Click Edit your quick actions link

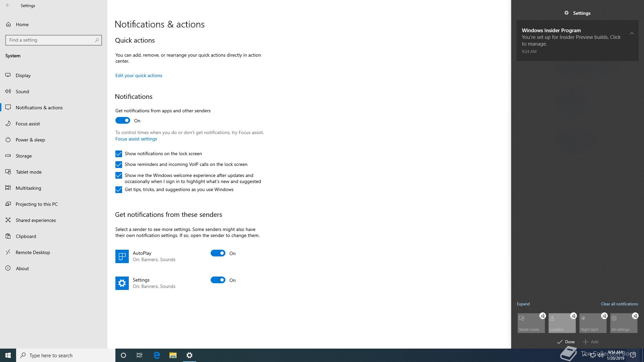point(139,75)
